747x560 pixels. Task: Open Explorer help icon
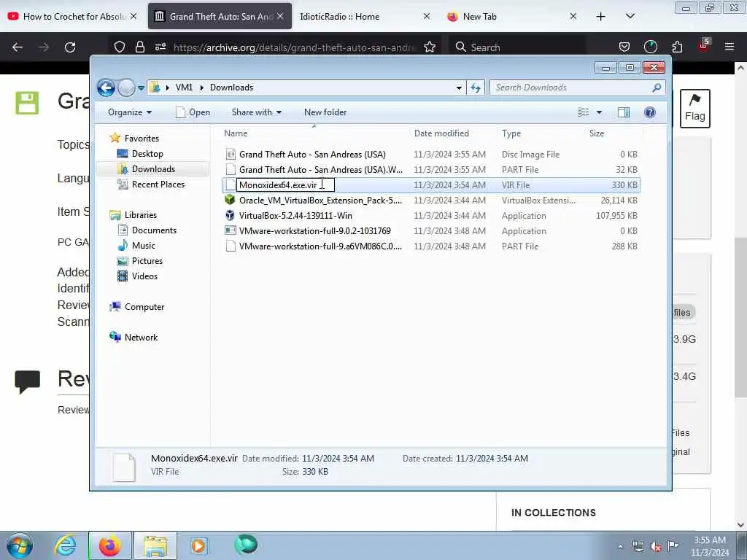tap(650, 112)
